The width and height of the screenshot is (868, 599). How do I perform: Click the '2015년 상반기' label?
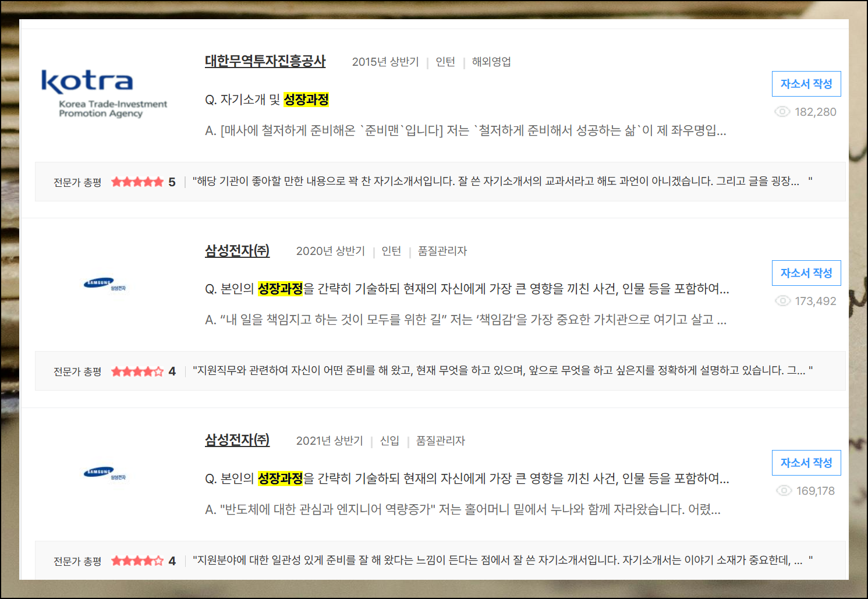[385, 62]
